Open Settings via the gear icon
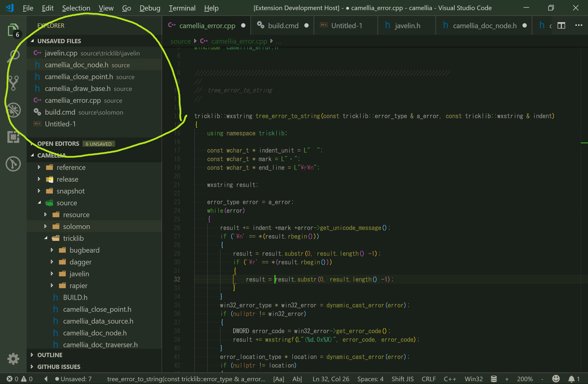Image resolution: width=588 pixels, height=384 pixels. 13,359
